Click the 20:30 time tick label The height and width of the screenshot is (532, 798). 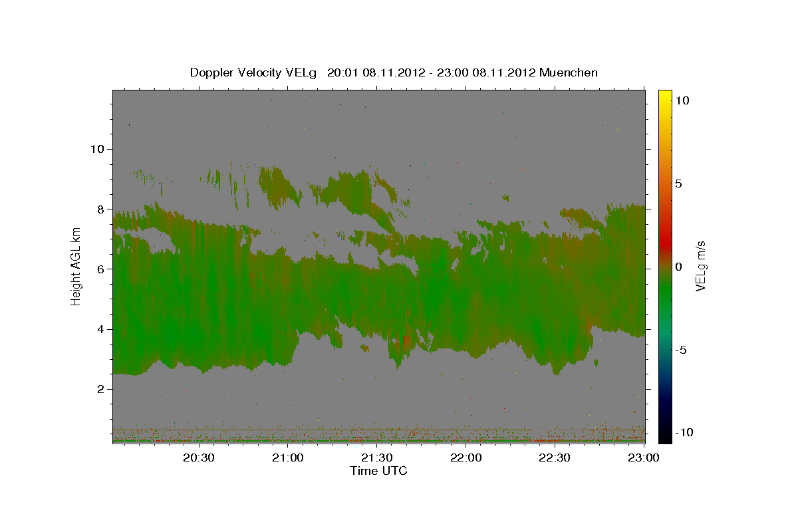pos(199,458)
